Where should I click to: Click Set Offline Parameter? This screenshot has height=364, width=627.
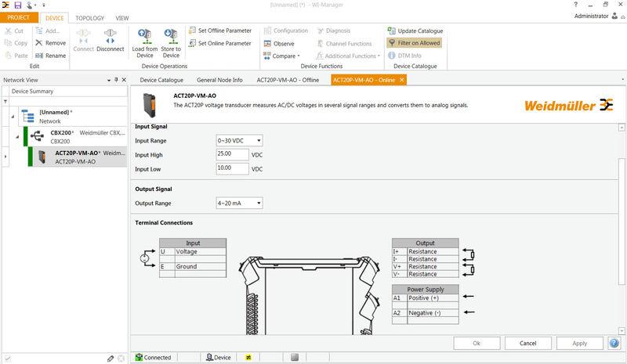click(219, 31)
